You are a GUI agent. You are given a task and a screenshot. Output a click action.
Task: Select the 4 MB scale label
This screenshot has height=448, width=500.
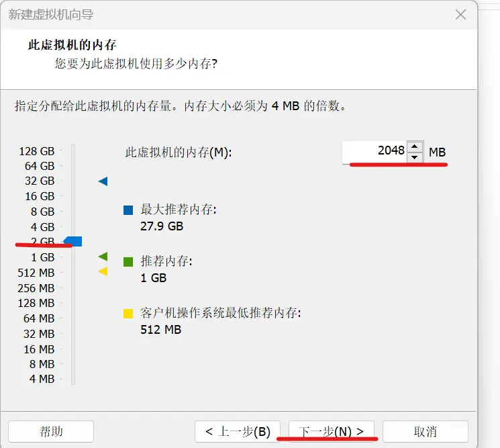coord(42,379)
